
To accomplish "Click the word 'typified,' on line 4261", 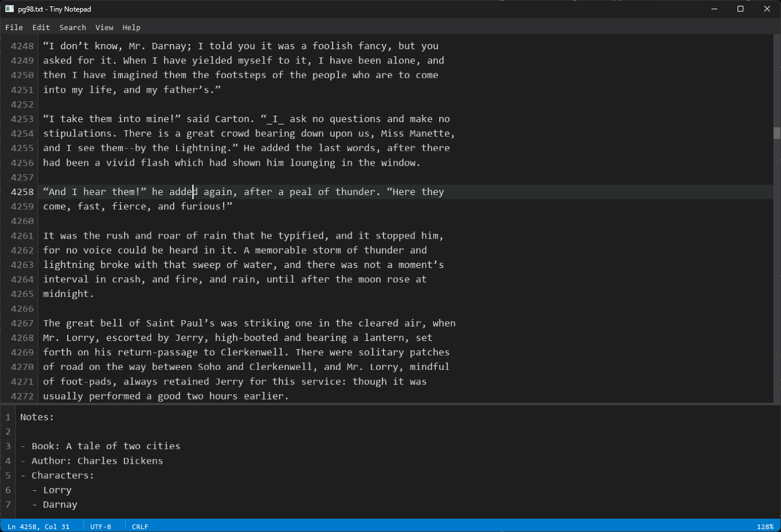I will [x=304, y=236].
